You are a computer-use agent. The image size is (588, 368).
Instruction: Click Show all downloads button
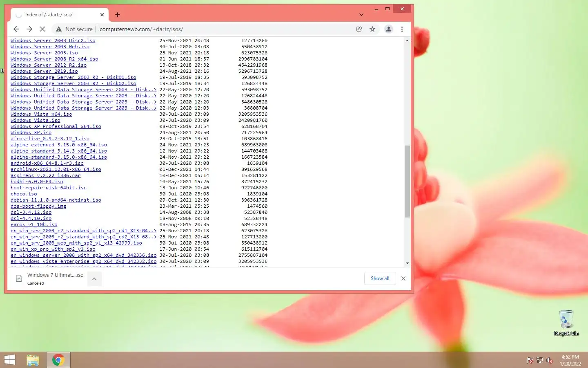[380, 278]
